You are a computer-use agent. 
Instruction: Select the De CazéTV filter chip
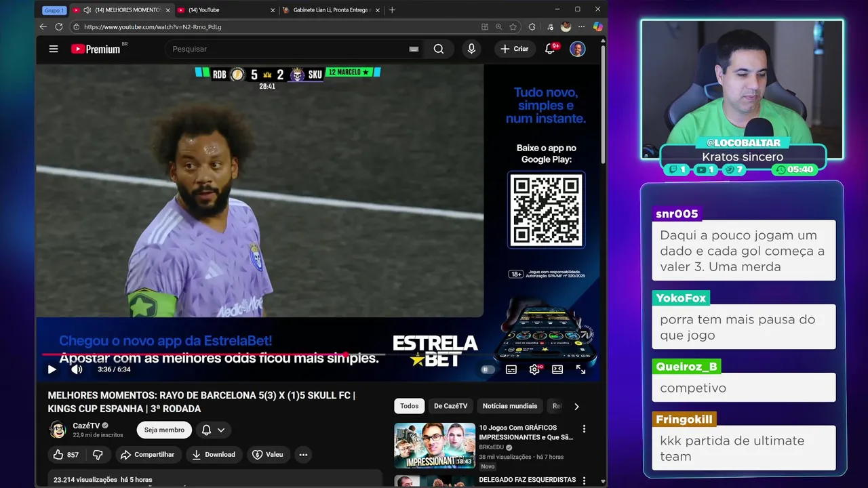click(450, 406)
